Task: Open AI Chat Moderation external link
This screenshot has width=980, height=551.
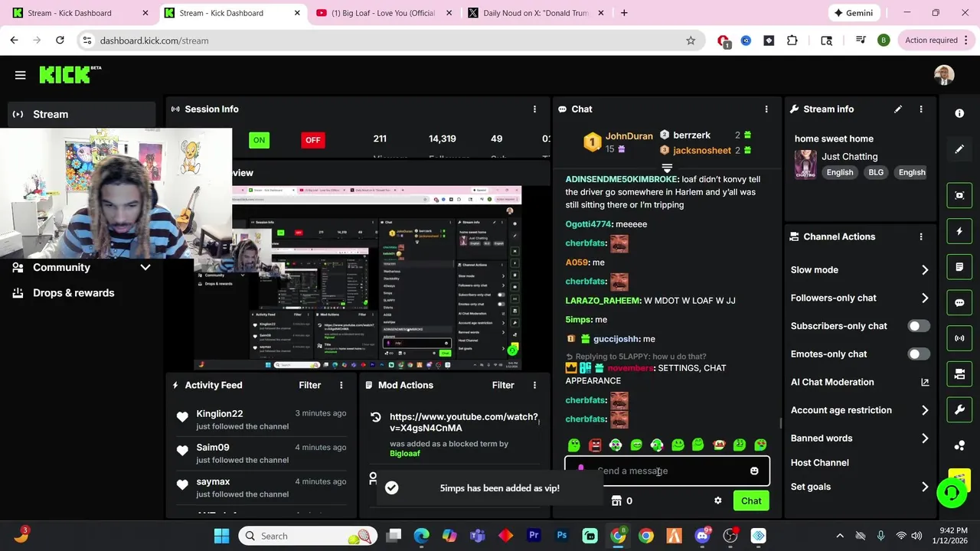Action: tap(925, 382)
